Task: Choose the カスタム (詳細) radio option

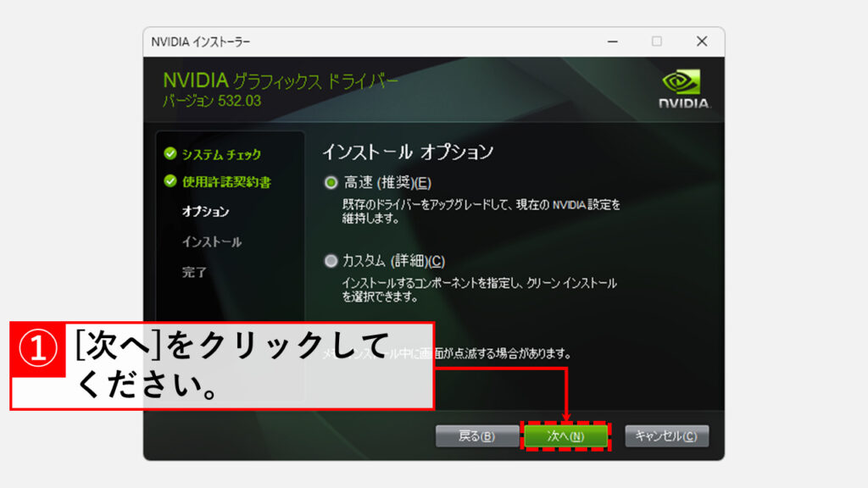Action: (x=331, y=261)
